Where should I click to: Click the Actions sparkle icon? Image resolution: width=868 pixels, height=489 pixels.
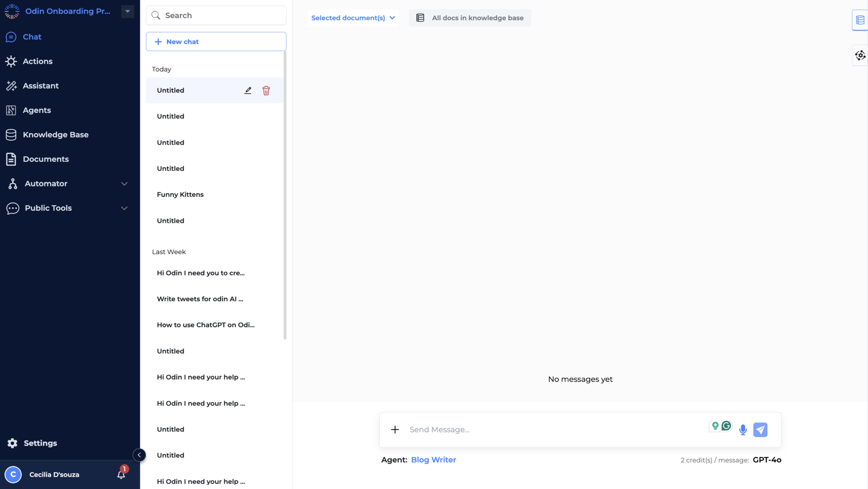click(x=11, y=61)
